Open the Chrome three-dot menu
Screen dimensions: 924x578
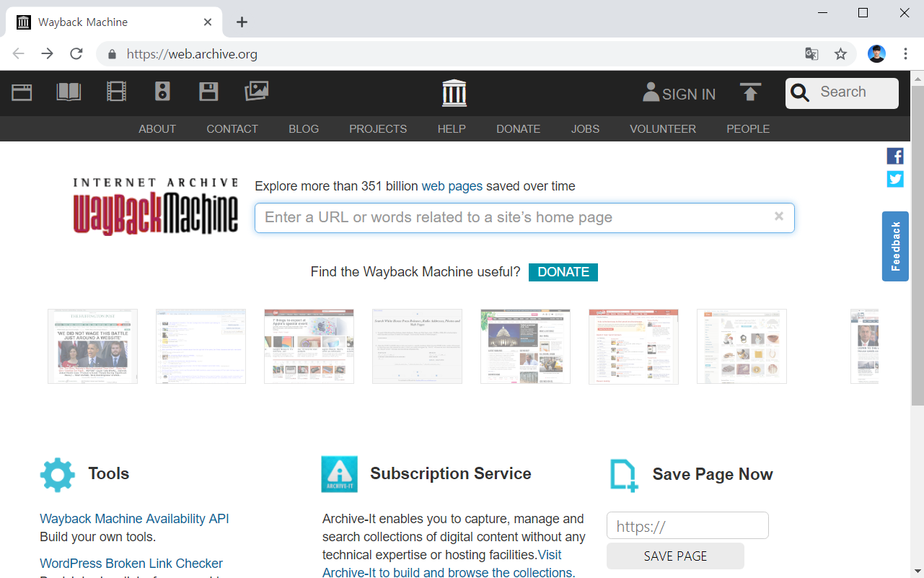[x=905, y=54]
